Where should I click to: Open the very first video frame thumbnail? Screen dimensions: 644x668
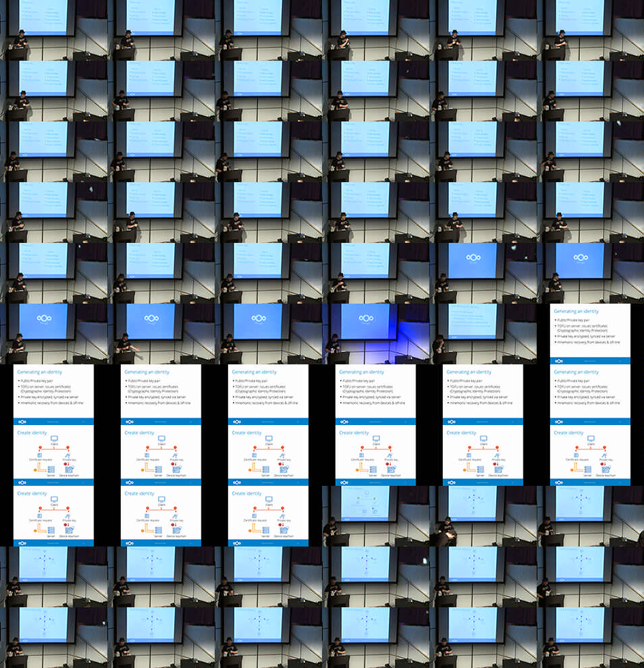[53, 30]
